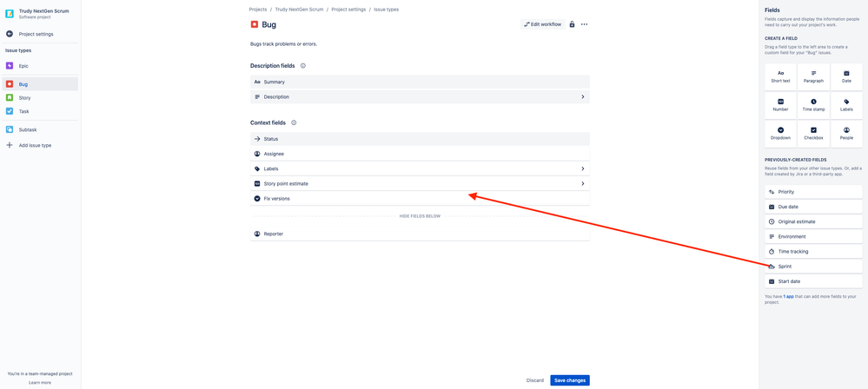Select the Priority previously-created field
868x389 pixels.
pyautogui.click(x=813, y=191)
